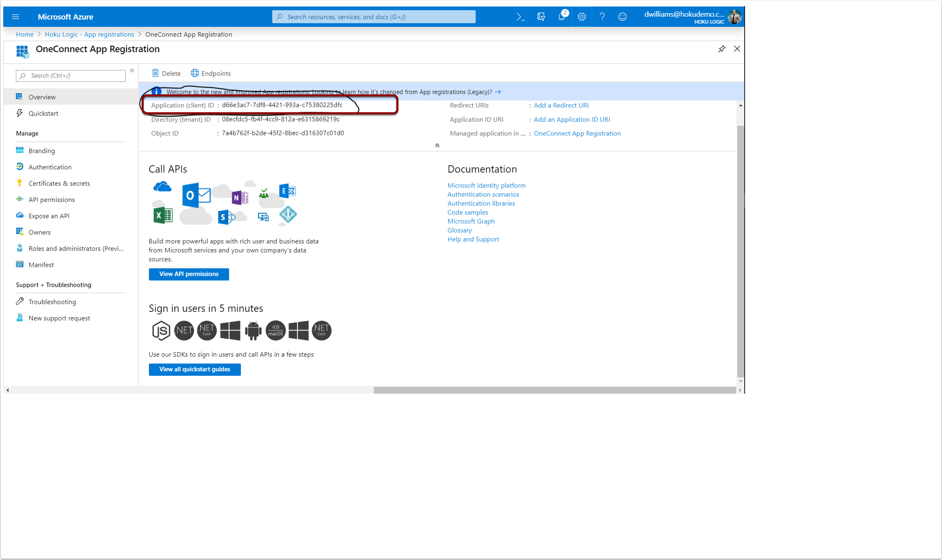Image resolution: width=942 pixels, height=560 pixels.
Task: Open the Azure portal hamburger menu
Action: [15, 17]
